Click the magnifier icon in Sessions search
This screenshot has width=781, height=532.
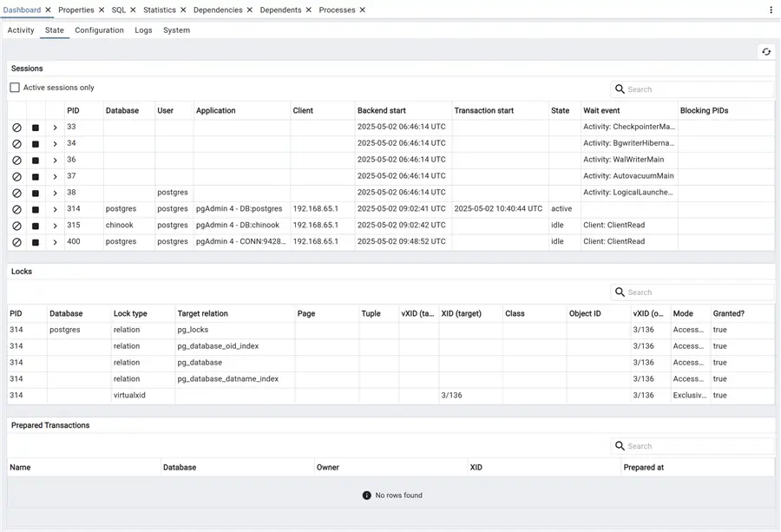620,89
